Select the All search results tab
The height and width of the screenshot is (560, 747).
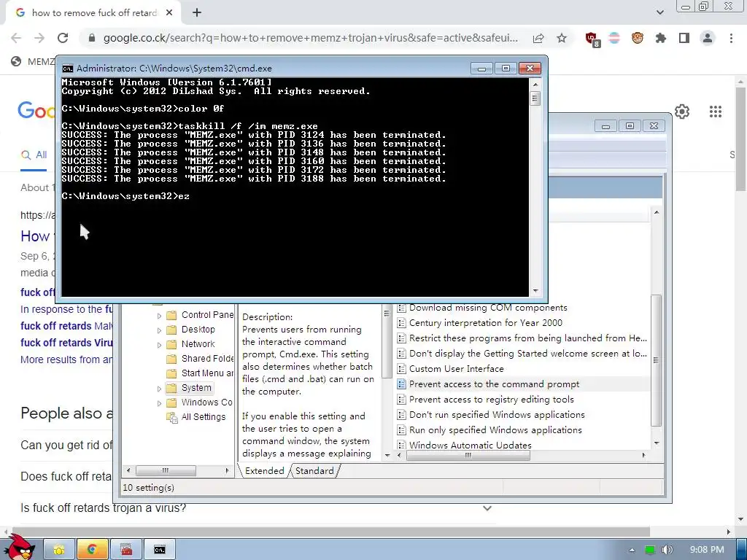click(x=34, y=155)
